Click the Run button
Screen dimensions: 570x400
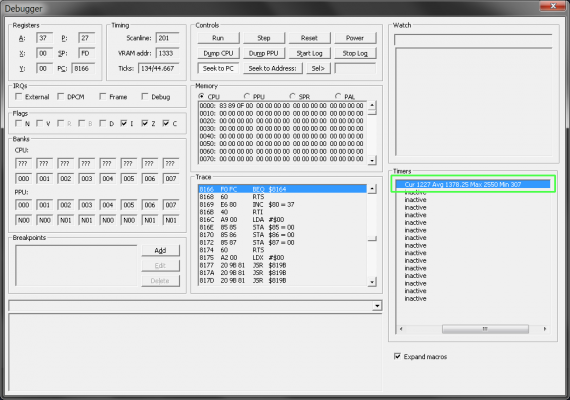218,38
